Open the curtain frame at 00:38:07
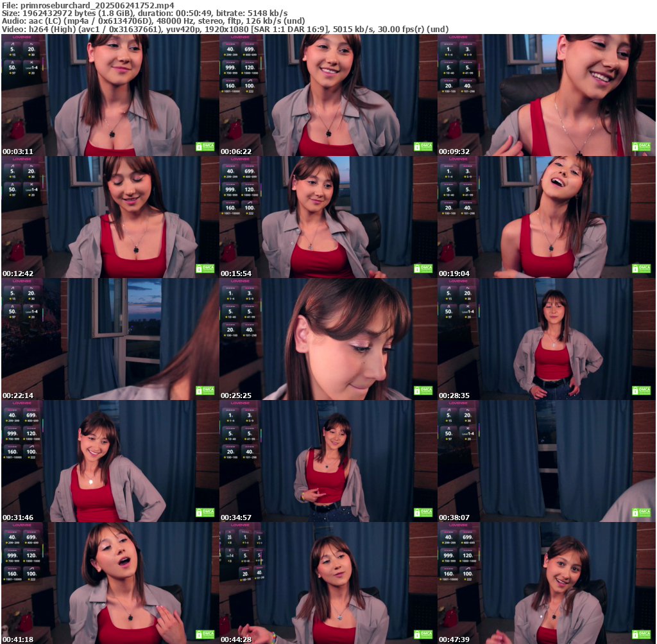Image resolution: width=657 pixels, height=644 pixels. (x=546, y=461)
